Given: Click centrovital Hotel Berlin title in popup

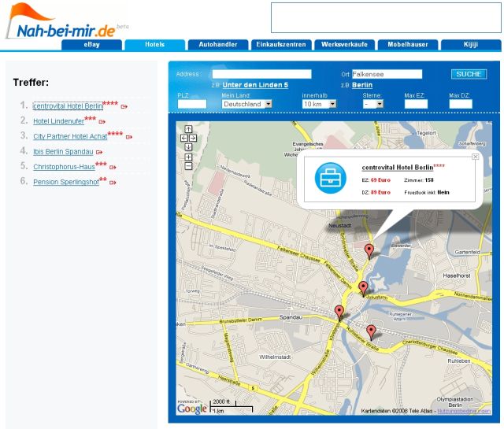Looking at the screenshot, I should tap(398, 168).
